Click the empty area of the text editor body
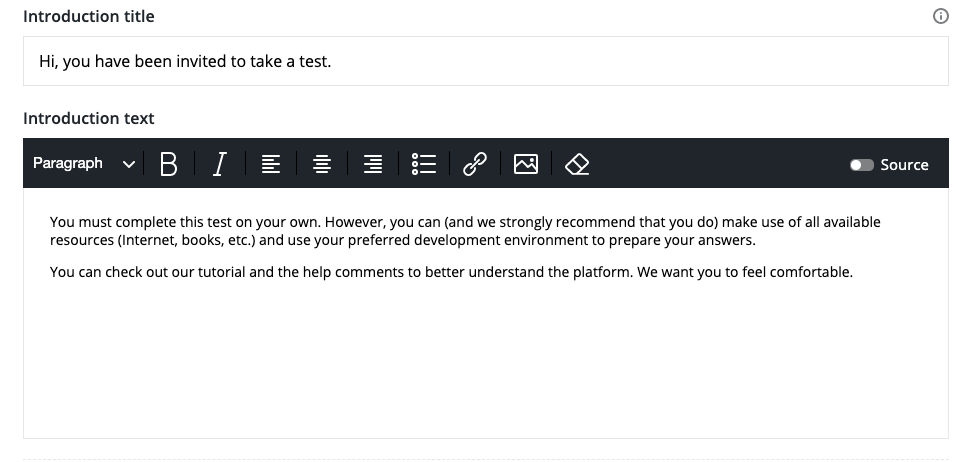The image size is (974, 462). (x=485, y=360)
